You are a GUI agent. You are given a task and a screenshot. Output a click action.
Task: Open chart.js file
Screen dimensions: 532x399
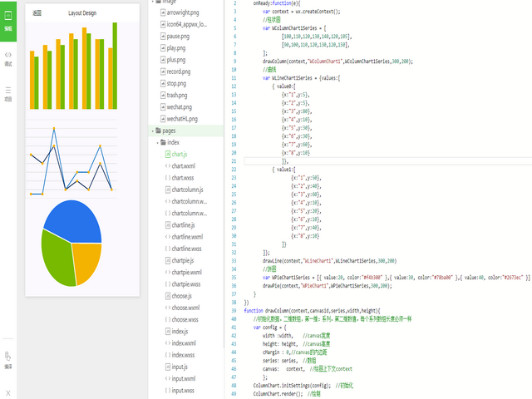[x=176, y=155]
